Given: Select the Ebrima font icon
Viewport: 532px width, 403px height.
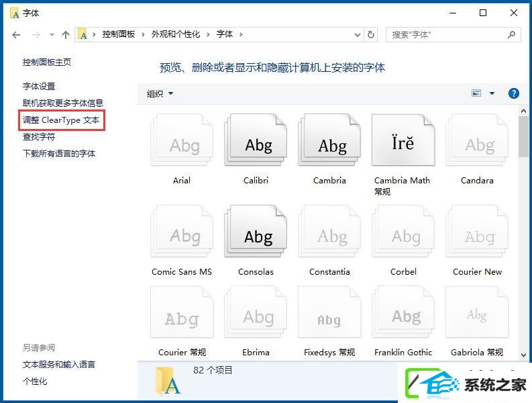Looking at the screenshot, I should coord(256,312).
